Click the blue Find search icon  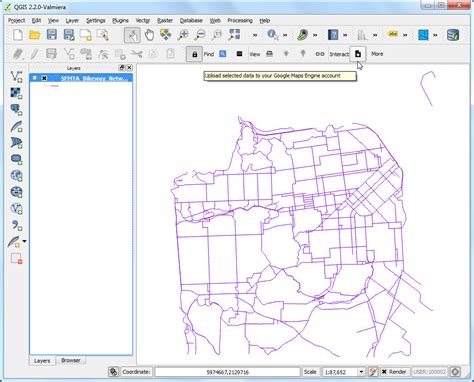point(223,54)
